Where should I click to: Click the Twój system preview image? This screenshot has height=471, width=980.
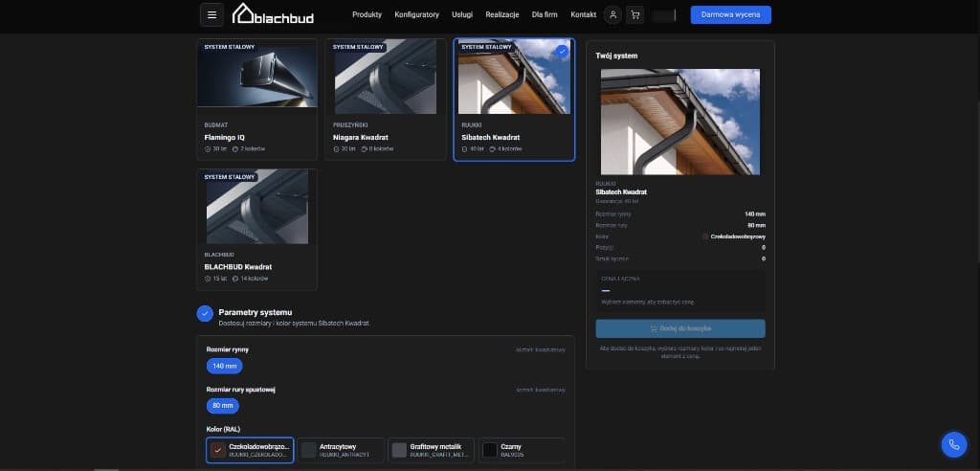point(680,122)
